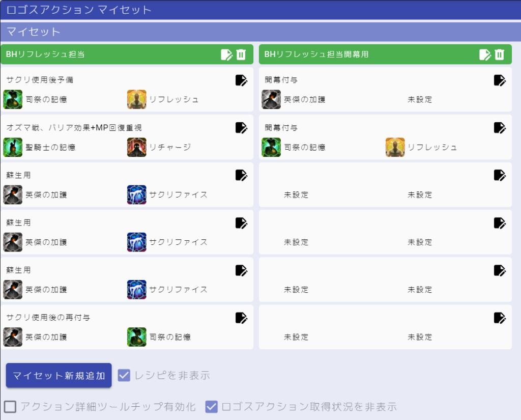Click the ロゴスアクション マイセット page title
Viewport: 521px width, 420px height.
(79, 10)
